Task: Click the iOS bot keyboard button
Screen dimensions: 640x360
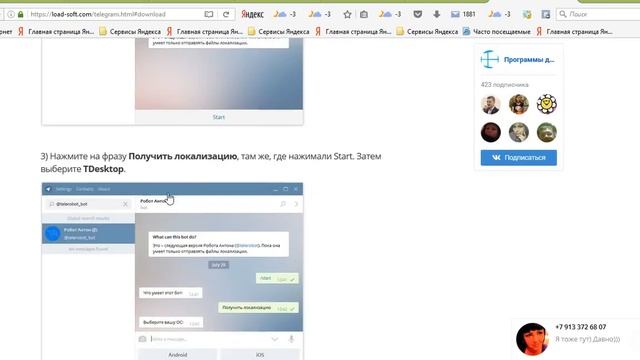Action: coord(260,355)
